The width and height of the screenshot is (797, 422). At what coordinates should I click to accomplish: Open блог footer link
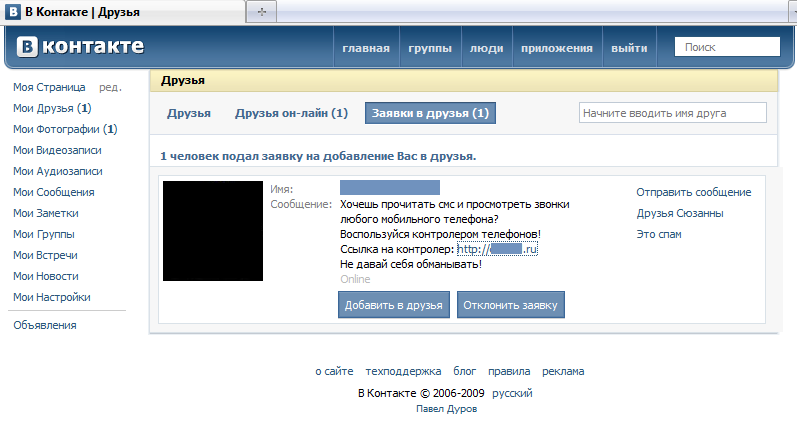pos(465,371)
